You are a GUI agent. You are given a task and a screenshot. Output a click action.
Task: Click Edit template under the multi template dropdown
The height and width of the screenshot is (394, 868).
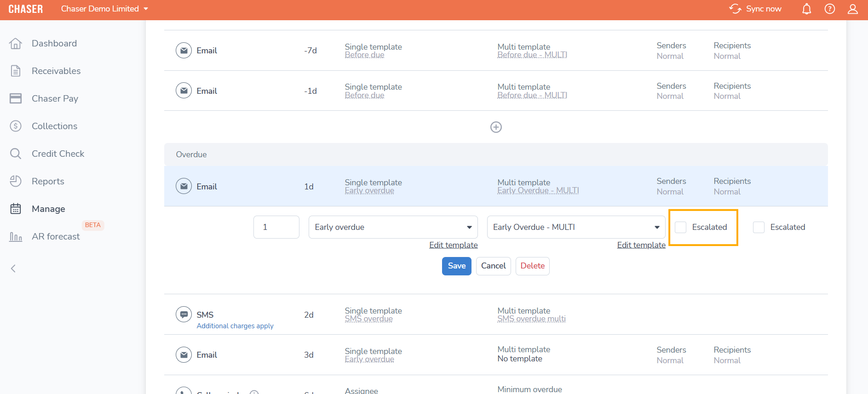tap(641, 245)
